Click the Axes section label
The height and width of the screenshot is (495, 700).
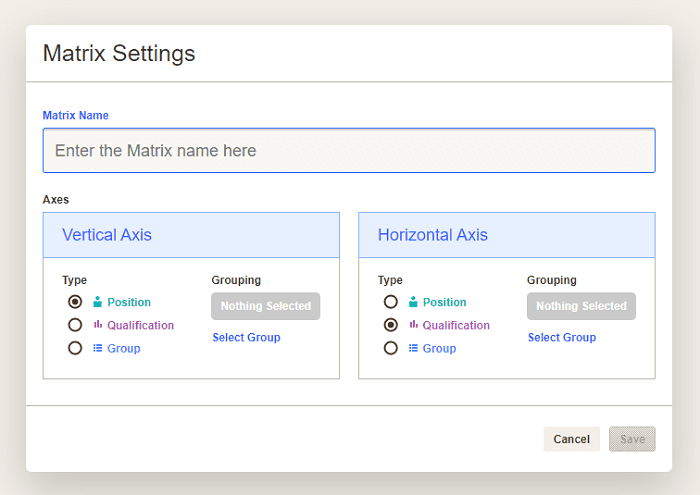coord(56,200)
